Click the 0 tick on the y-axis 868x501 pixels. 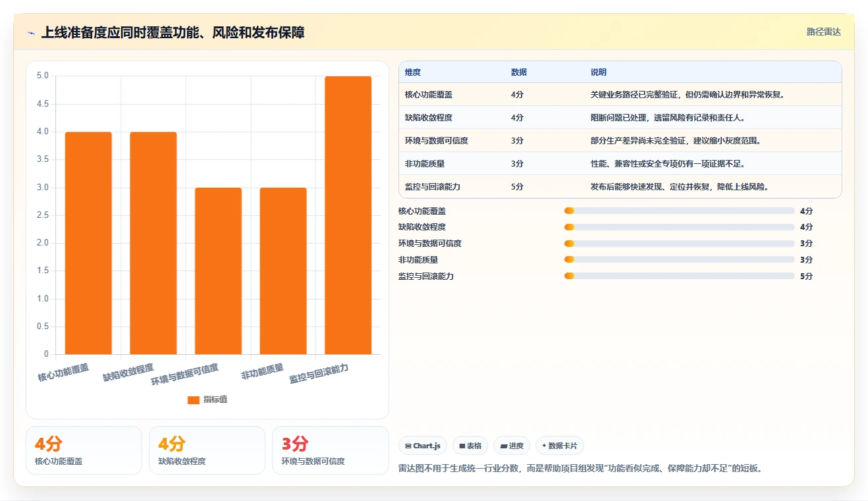point(47,354)
